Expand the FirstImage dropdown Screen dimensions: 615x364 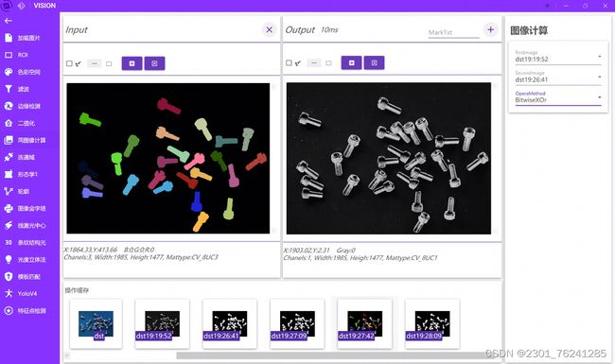pyautogui.click(x=558, y=58)
